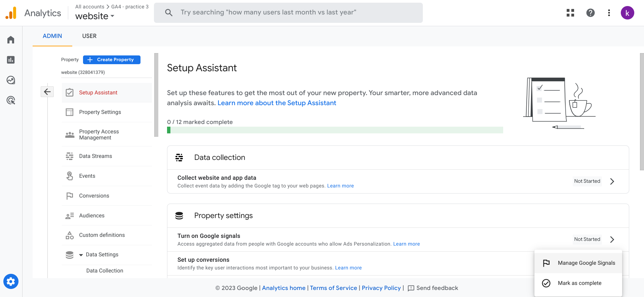This screenshot has height=297, width=644.
Task: Click Not Started status for data collection
Action: [x=587, y=181]
